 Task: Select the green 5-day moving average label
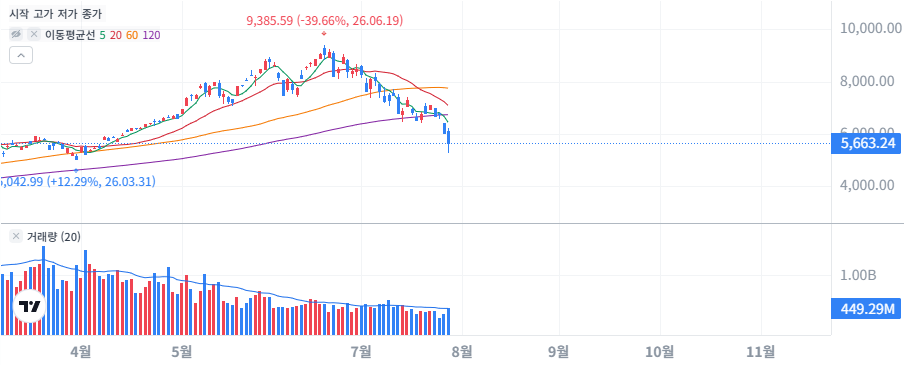(102, 35)
